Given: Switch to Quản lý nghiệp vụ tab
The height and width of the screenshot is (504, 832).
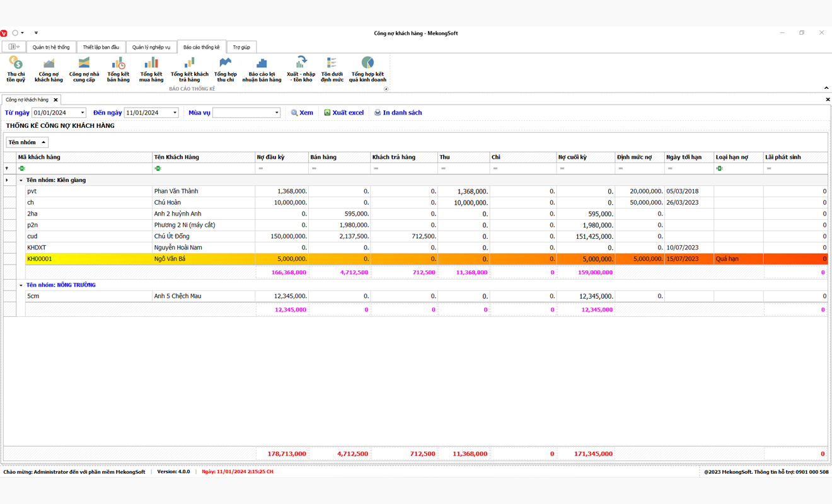Looking at the screenshot, I should [151, 47].
